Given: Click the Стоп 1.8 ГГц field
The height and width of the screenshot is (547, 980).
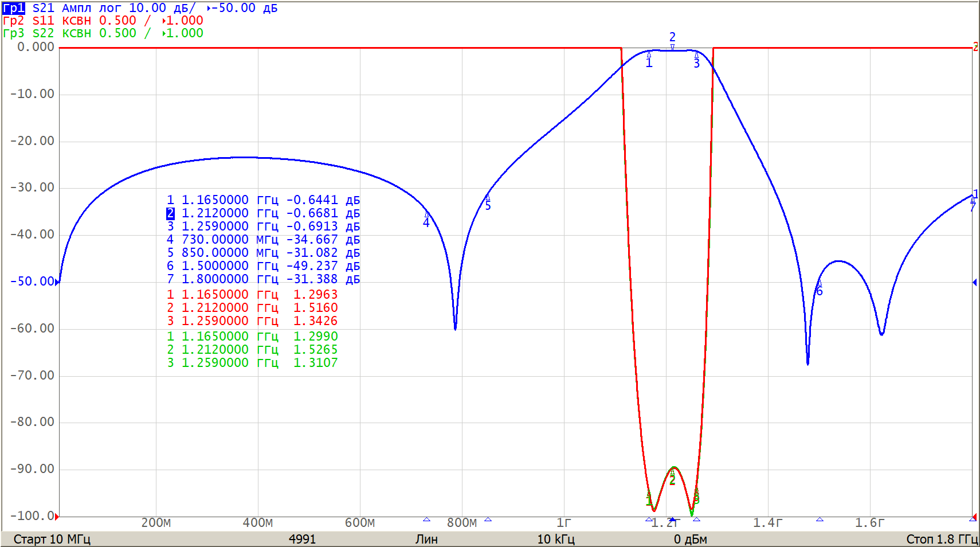Looking at the screenshot, I should (x=942, y=539).
